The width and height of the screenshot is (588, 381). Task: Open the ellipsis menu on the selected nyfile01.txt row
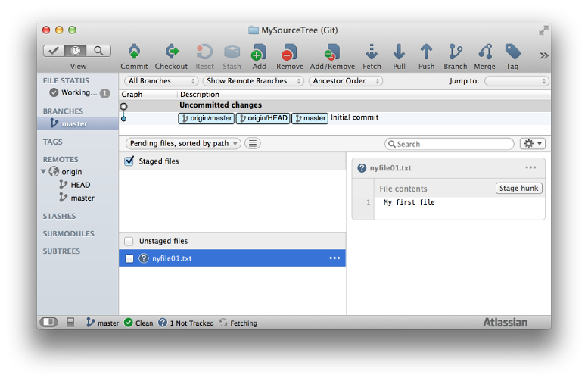334,258
